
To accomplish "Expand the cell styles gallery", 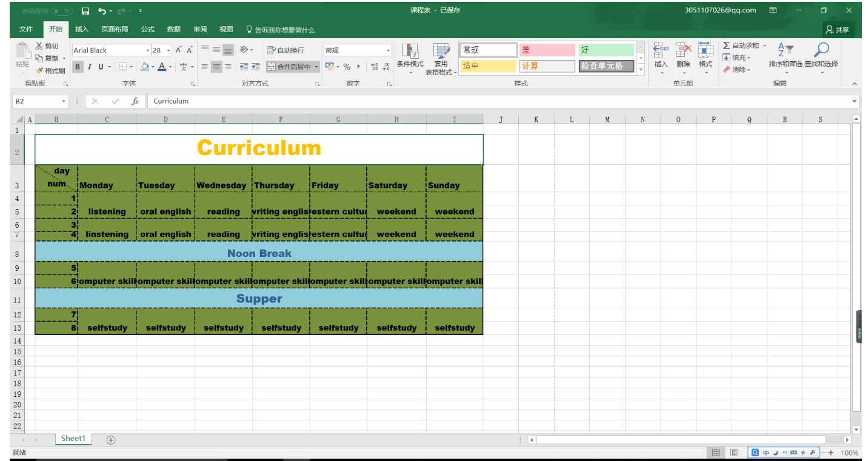I will 641,70.
